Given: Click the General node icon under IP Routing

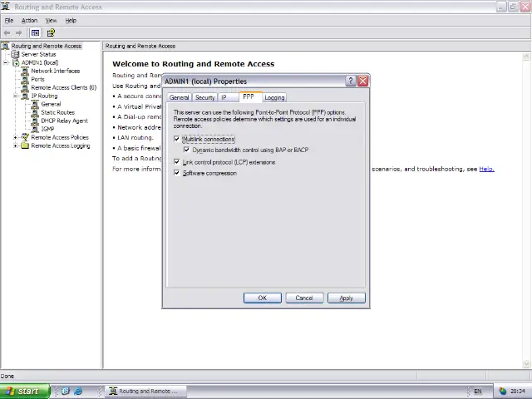Looking at the screenshot, I should [x=35, y=104].
